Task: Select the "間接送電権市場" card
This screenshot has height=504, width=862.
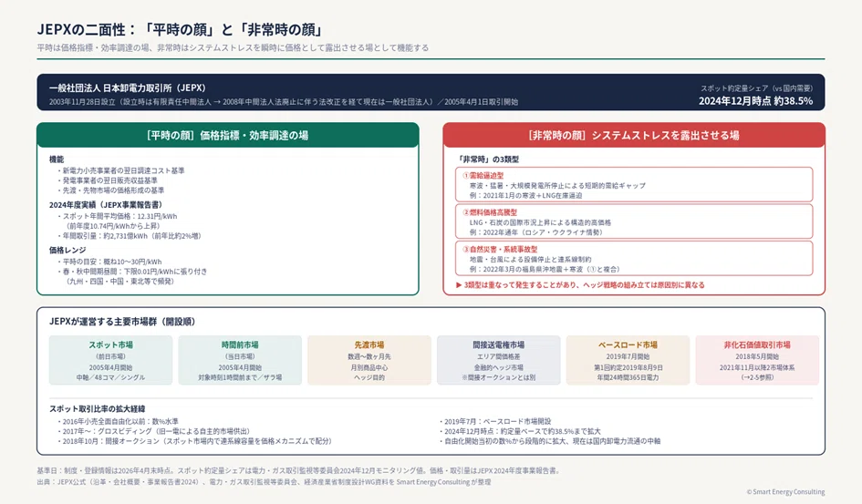Action: click(499, 360)
